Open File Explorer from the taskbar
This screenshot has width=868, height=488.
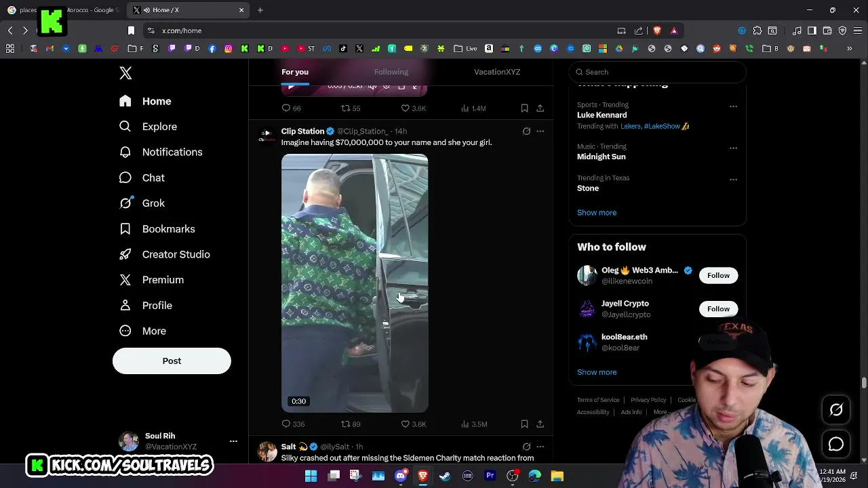557,476
